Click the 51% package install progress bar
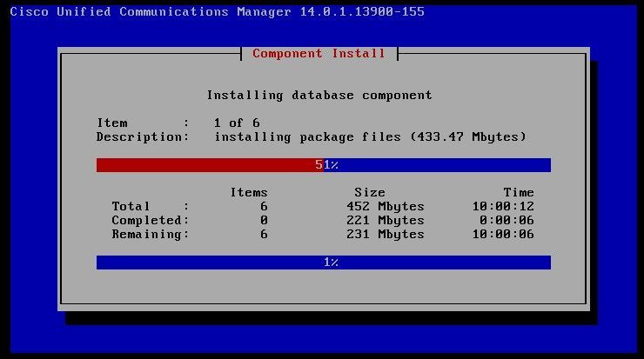Viewport: 644px width, 359px height. [324, 165]
